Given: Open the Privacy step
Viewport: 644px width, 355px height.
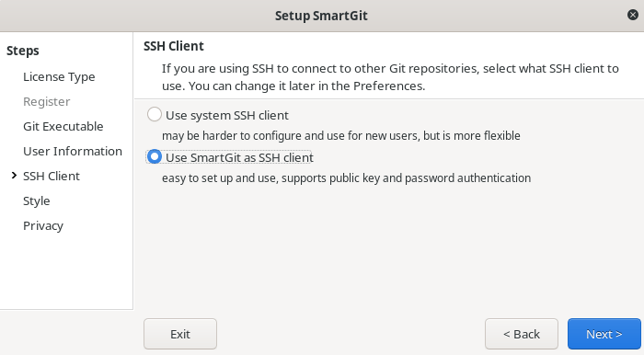Looking at the screenshot, I should click(x=43, y=225).
